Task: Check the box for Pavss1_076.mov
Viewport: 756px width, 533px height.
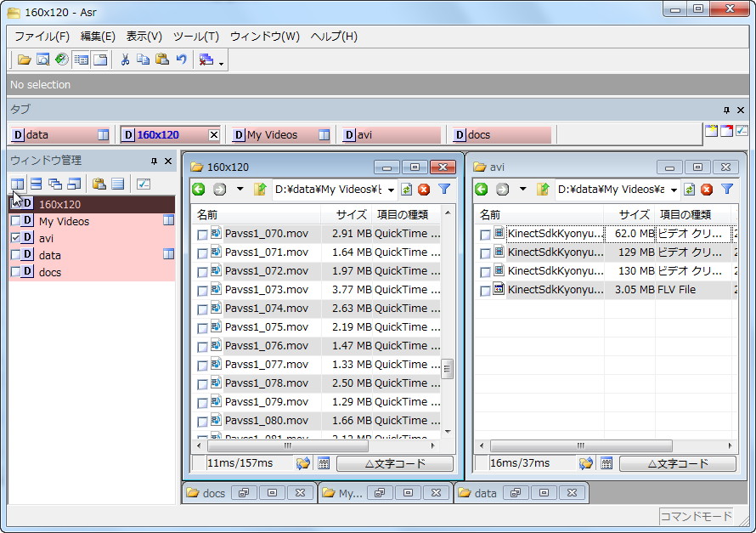Action: point(202,348)
